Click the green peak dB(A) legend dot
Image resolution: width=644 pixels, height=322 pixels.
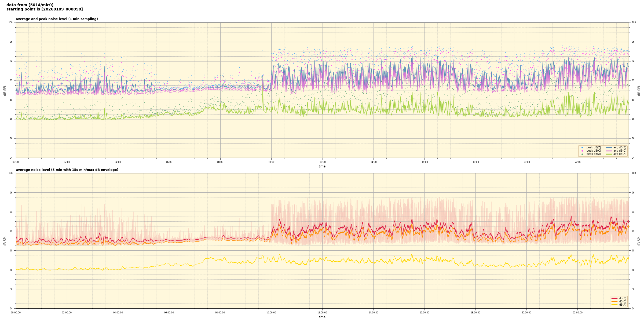tap(582, 154)
